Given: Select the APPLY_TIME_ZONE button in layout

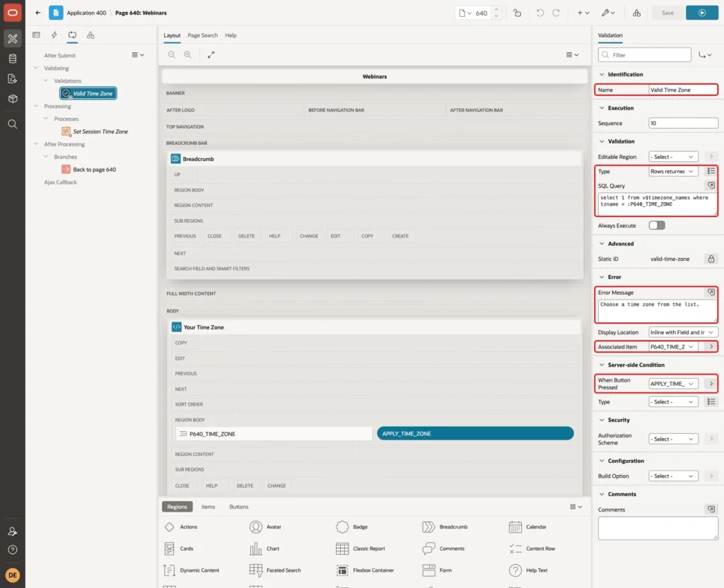Looking at the screenshot, I should 475,433.
